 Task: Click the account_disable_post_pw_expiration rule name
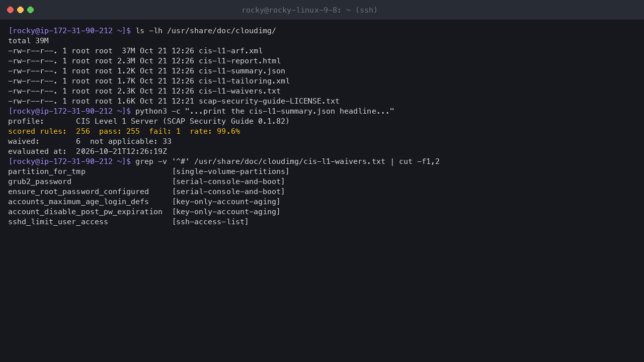click(x=85, y=212)
